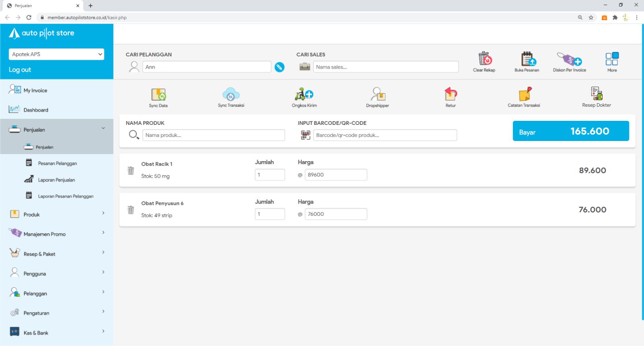Click the Jumlah field for Obat Penyusun 6

click(270, 214)
